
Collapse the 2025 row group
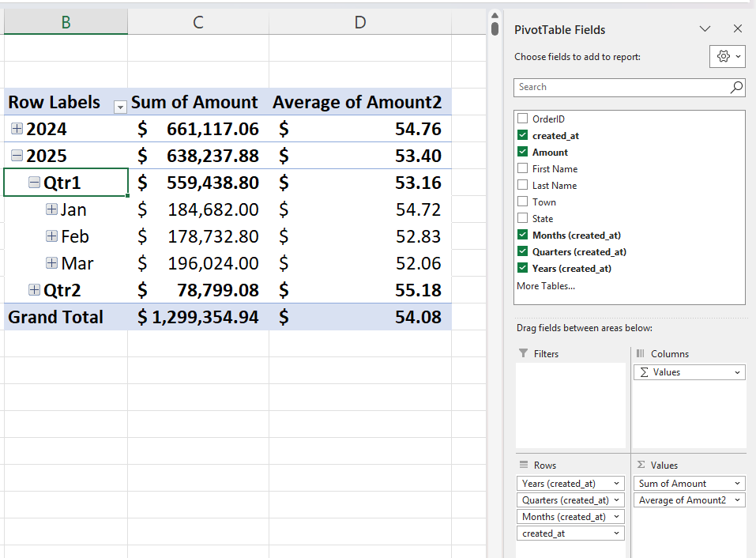pos(16,156)
